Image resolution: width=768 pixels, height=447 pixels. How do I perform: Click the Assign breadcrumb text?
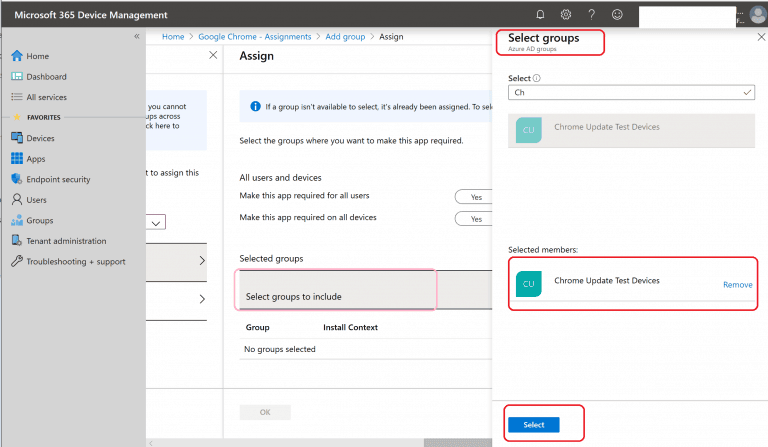click(x=391, y=37)
